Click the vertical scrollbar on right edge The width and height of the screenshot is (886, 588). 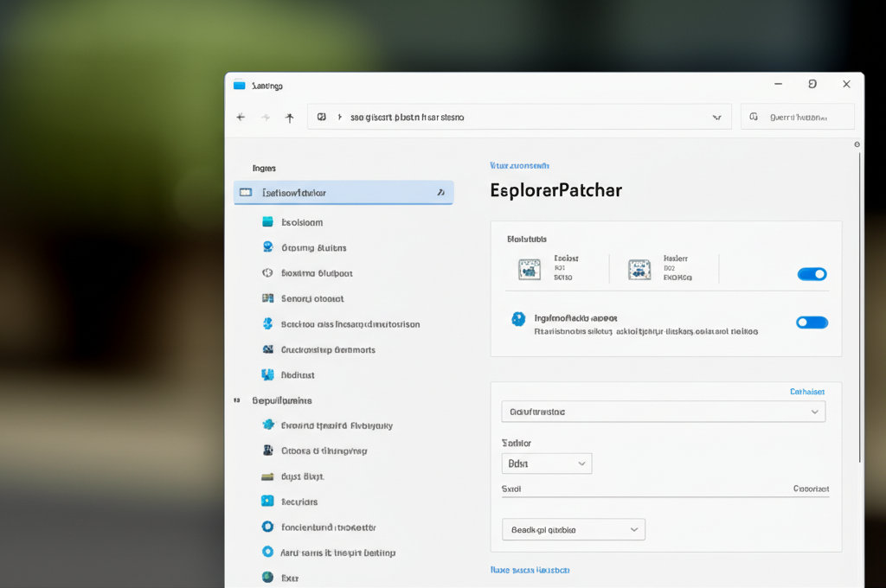click(858, 303)
